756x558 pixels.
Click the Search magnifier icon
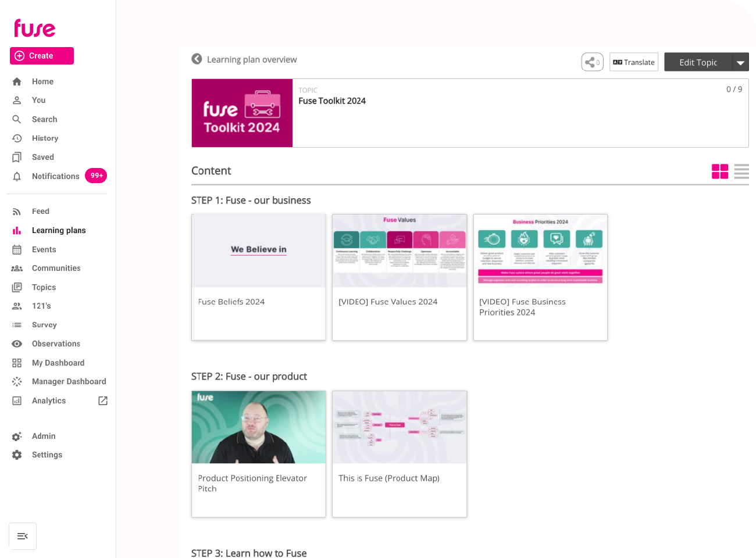tap(17, 120)
